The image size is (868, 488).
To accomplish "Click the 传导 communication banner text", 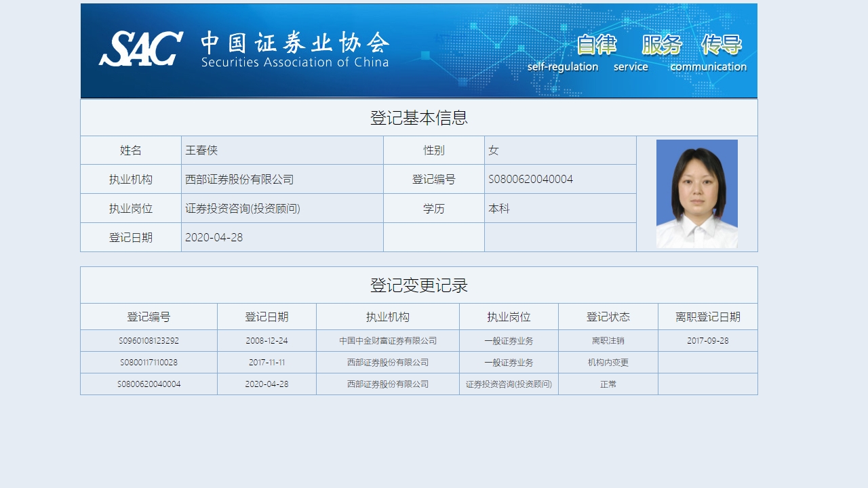I will (x=721, y=54).
